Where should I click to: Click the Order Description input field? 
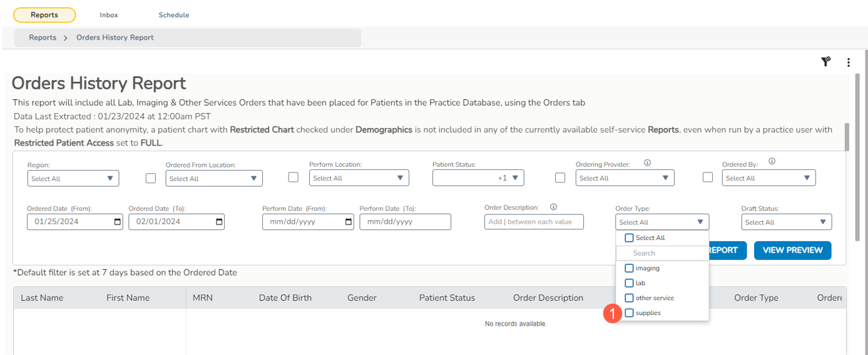tap(533, 222)
